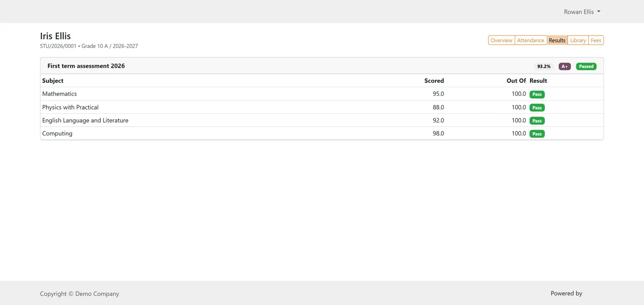The height and width of the screenshot is (305, 644).
Task: Click the Copyright Demo Company footer text
Action: [80, 294]
